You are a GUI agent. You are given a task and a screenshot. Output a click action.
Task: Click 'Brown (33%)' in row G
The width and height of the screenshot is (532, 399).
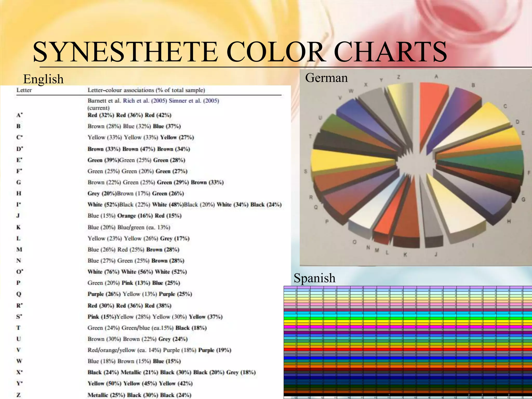coord(207,182)
